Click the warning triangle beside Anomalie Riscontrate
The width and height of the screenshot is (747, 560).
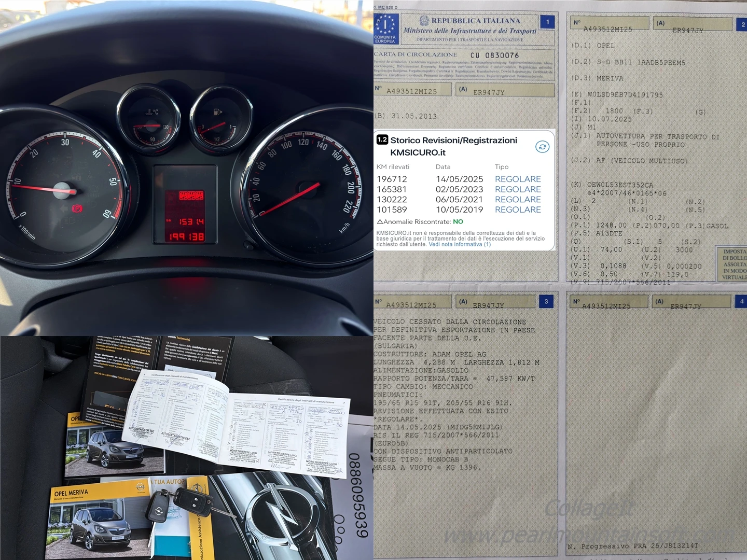click(x=380, y=222)
